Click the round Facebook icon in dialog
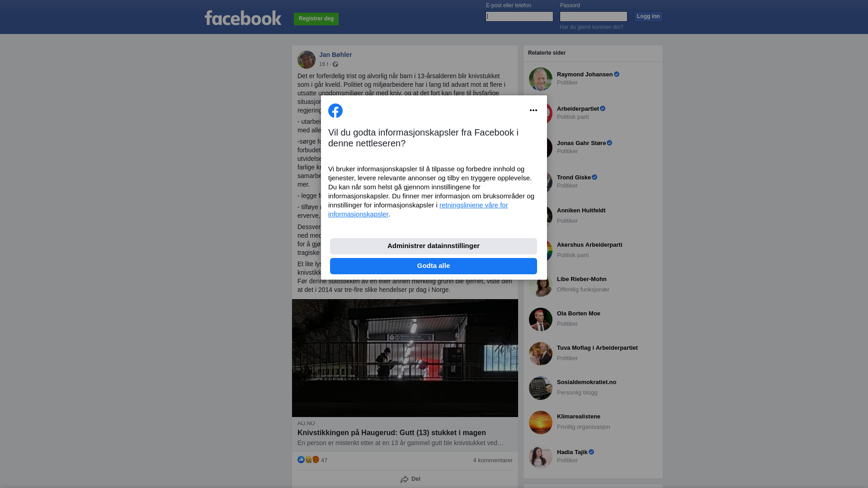 (335, 111)
